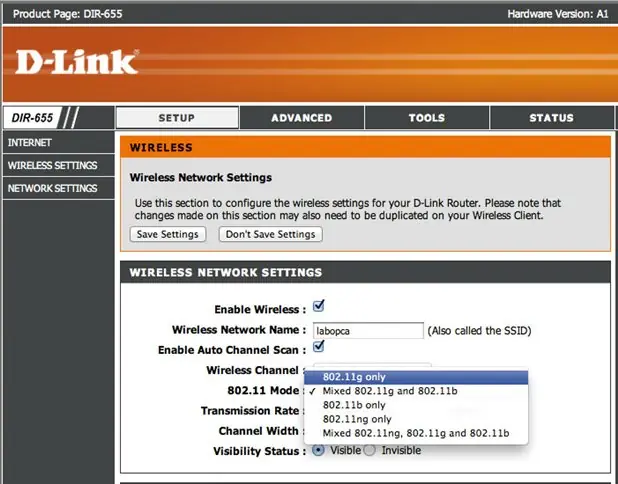Select the Visible radio button
This screenshot has width=618, height=484.
[318, 450]
